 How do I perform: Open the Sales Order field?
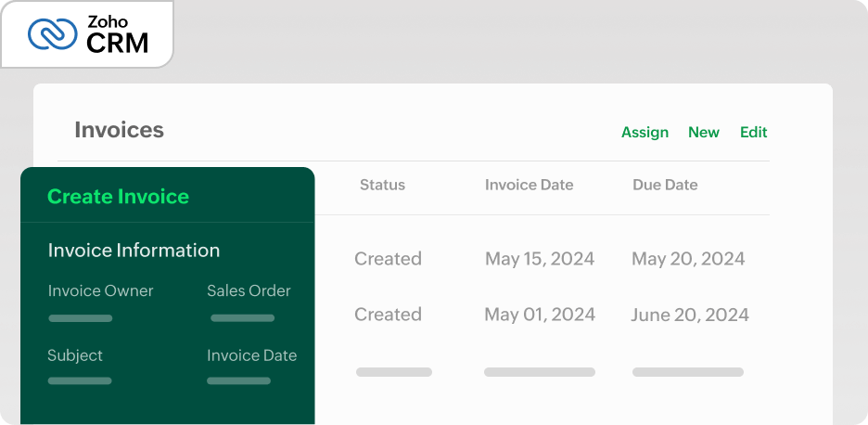tap(242, 317)
